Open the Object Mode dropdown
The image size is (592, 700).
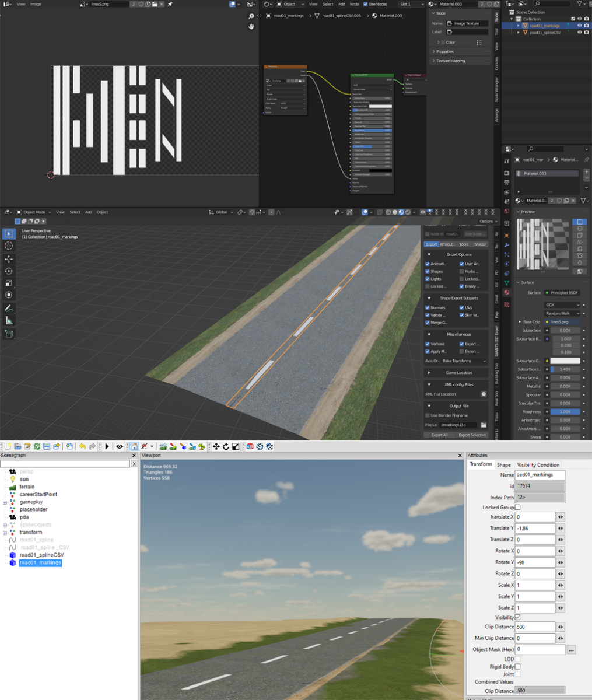click(34, 212)
